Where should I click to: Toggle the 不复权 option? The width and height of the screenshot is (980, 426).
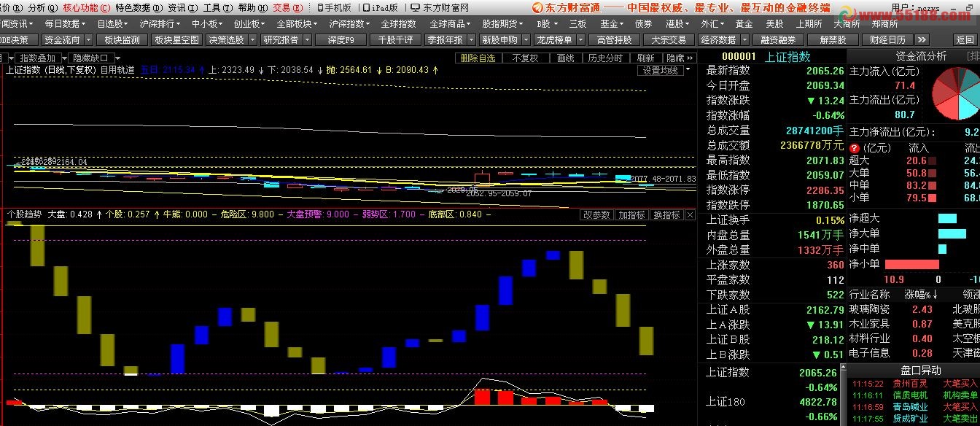point(524,58)
